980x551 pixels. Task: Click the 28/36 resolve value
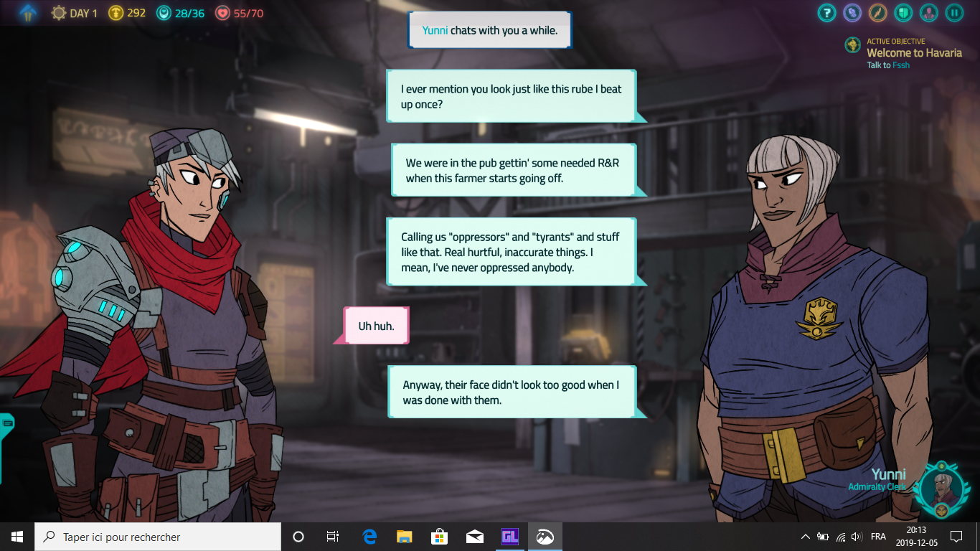(190, 13)
